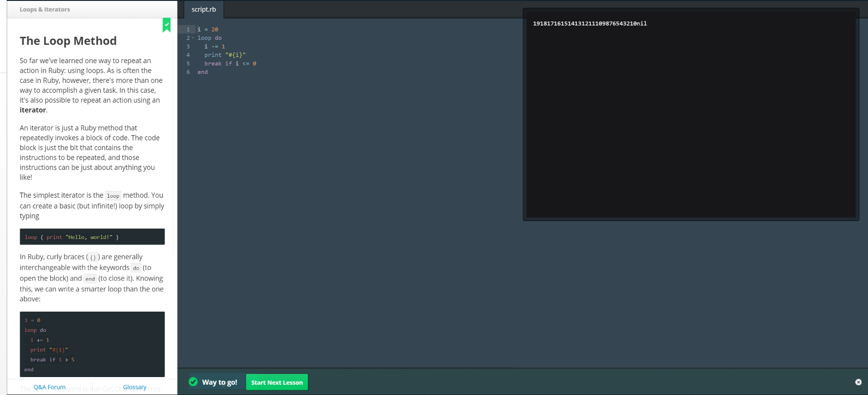Open the Loops & Iterators section header
Screen dimensions: 868x395
pos(45,9)
